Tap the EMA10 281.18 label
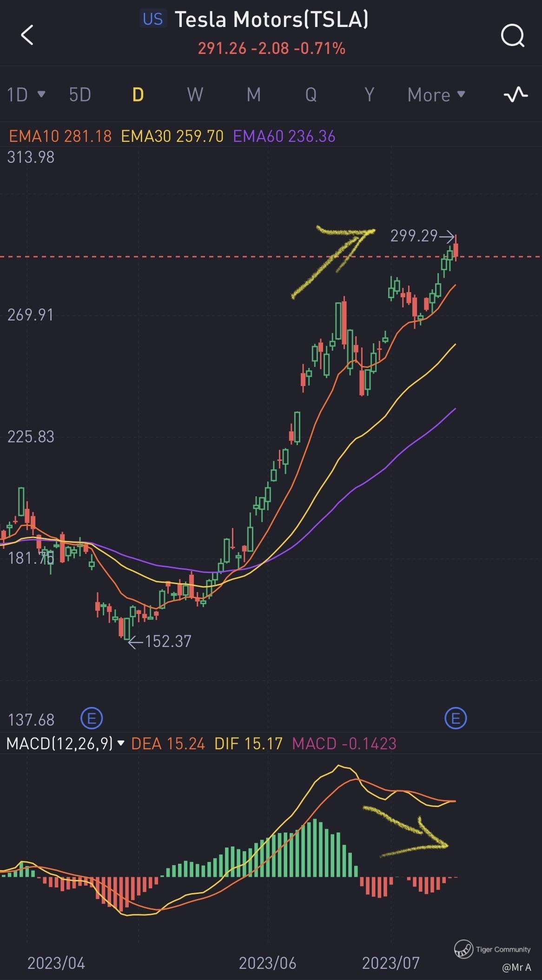The width and height of the screenshot is (542, 980). coord(60,136)
